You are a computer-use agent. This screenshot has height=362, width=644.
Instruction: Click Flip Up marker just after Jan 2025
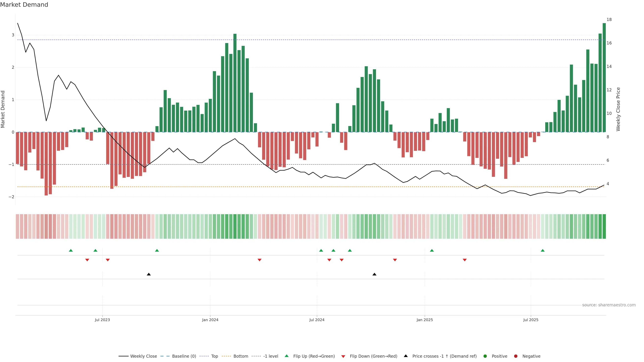click(x=432, y=250)
